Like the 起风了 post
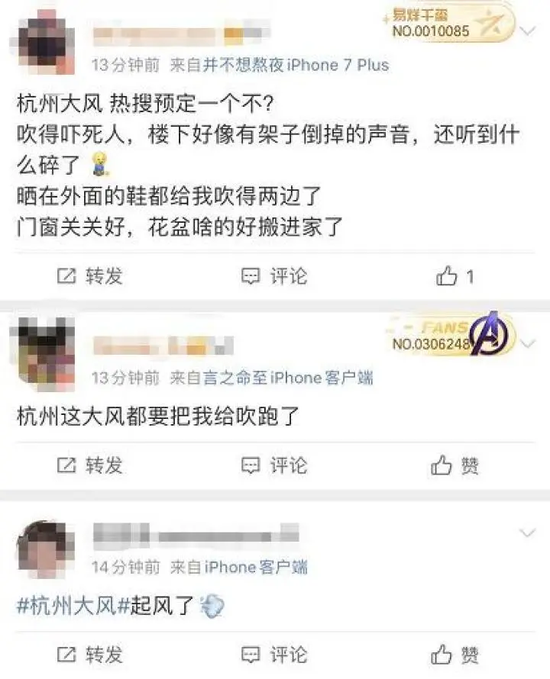Viewport: 550px width, 679px height. click(441, 654)
